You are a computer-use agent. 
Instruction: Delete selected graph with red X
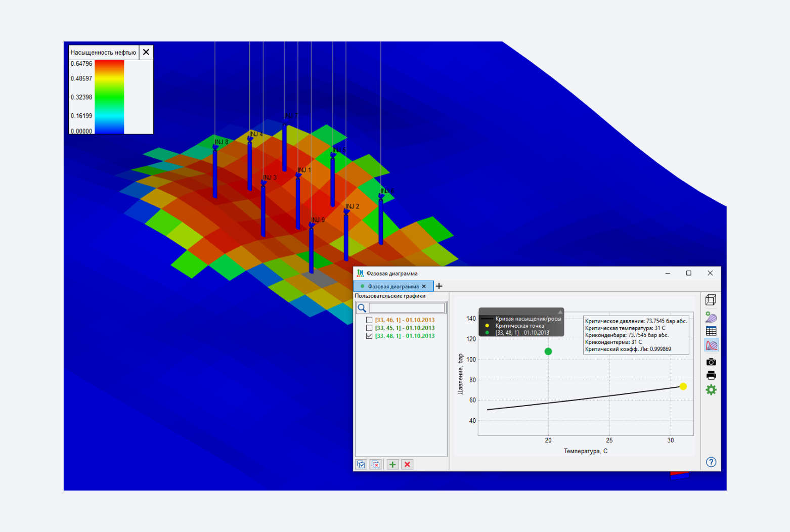tap(407, 464)
